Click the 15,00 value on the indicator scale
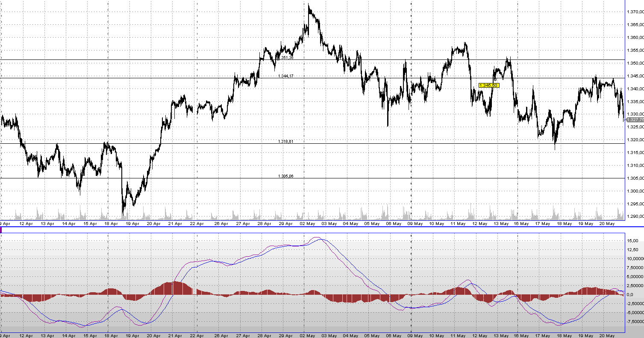 [x=633, y=241]
